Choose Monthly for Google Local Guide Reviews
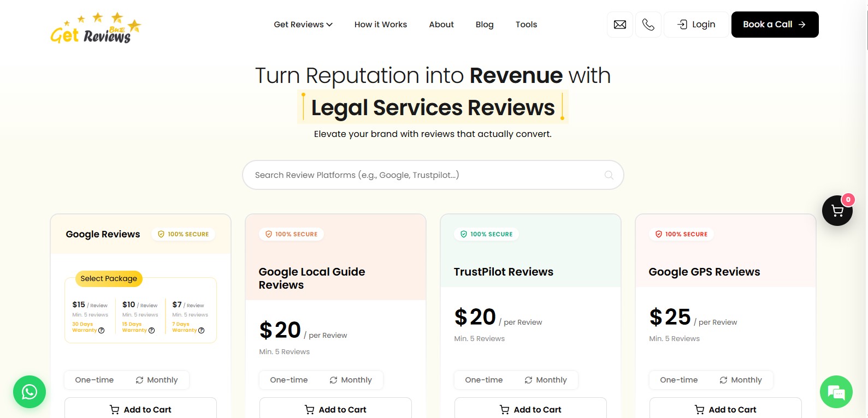The width and height of the screenshot is (868, 418). tap(351, 380)
